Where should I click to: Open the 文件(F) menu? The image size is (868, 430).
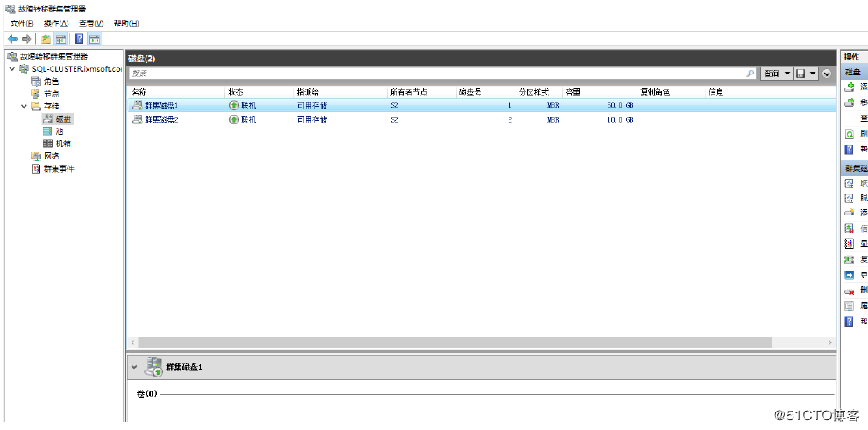(x=22, y=24)
